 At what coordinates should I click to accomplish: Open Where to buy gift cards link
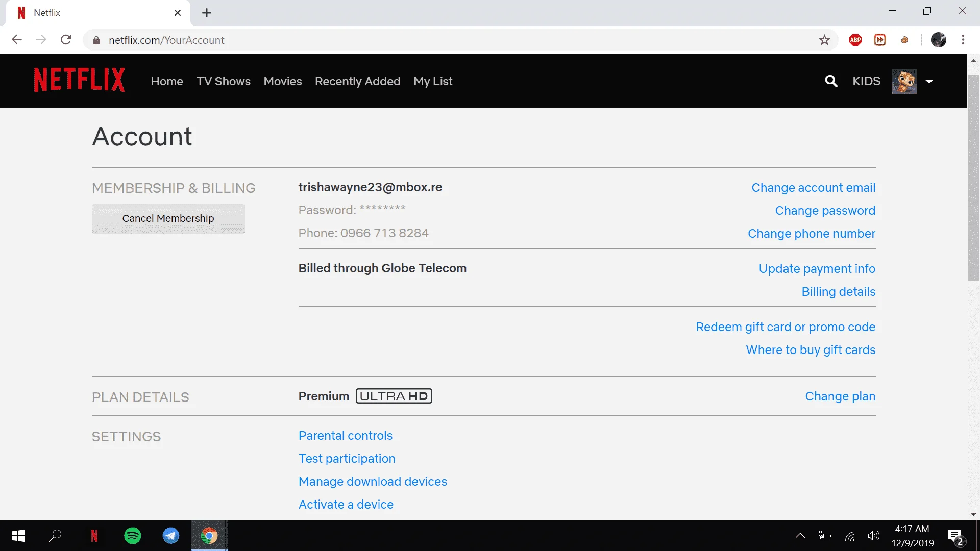pyautogui.click(x=811, y=350)
